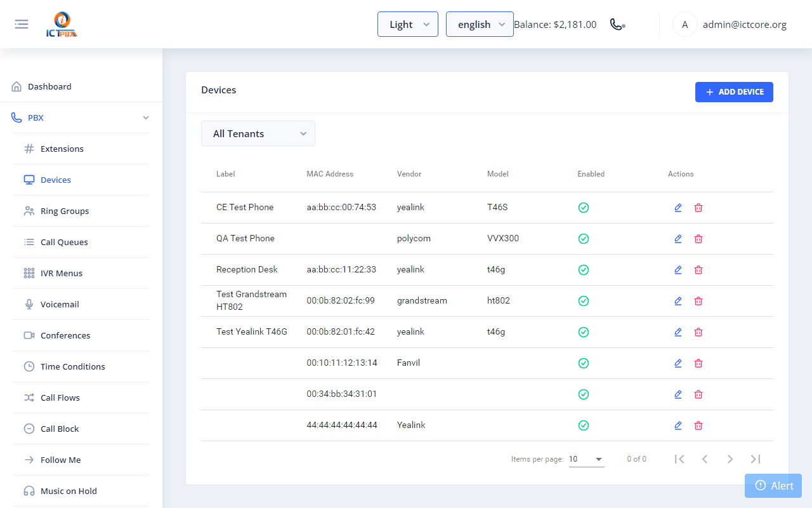Open Extensions in sidebar
The height and width of the screenshot is (508, 812).
81,149
